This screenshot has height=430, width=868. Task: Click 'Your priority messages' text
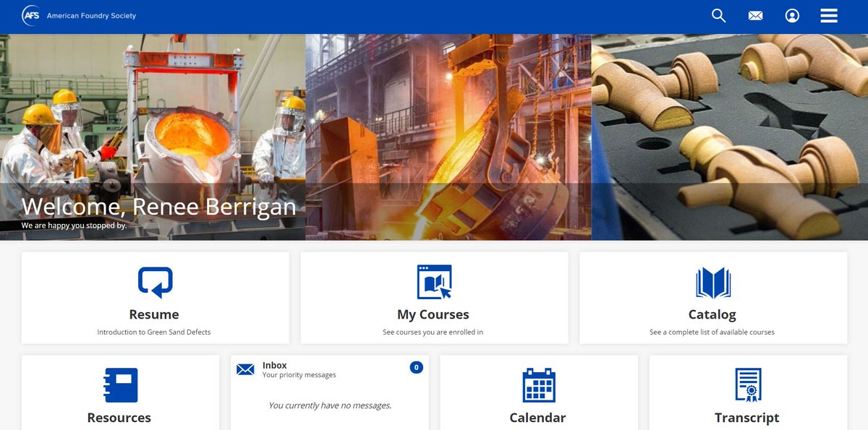[x=299, y=375]
